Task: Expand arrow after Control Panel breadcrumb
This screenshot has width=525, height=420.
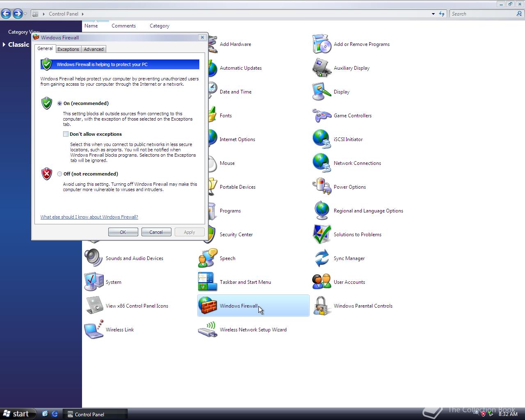Action: (82, 14)
